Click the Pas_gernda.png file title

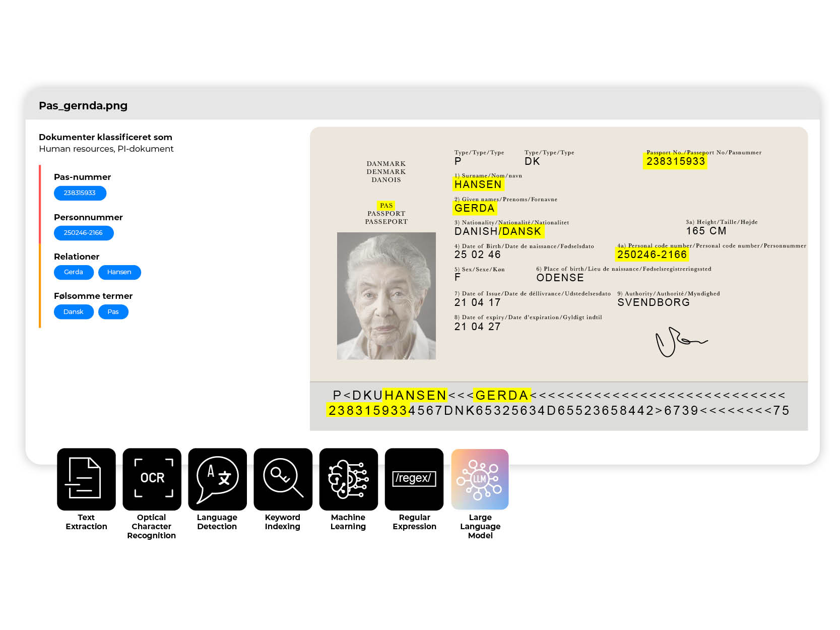83,106
